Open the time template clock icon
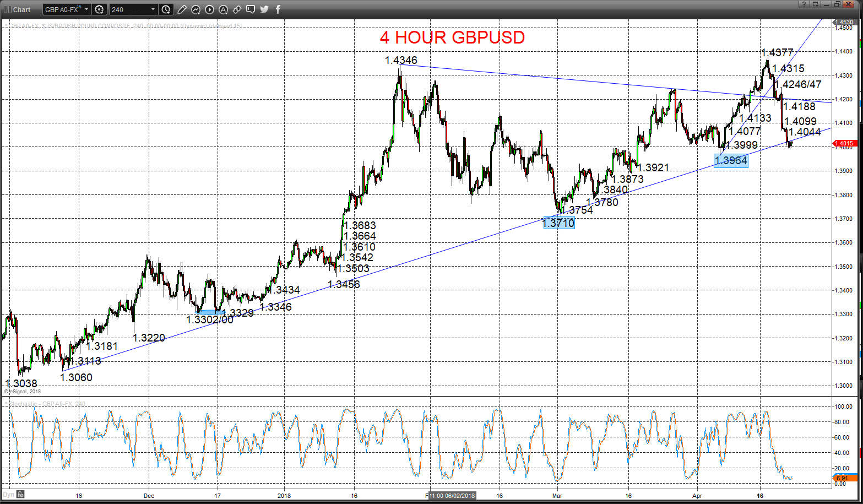 point(166,9)
